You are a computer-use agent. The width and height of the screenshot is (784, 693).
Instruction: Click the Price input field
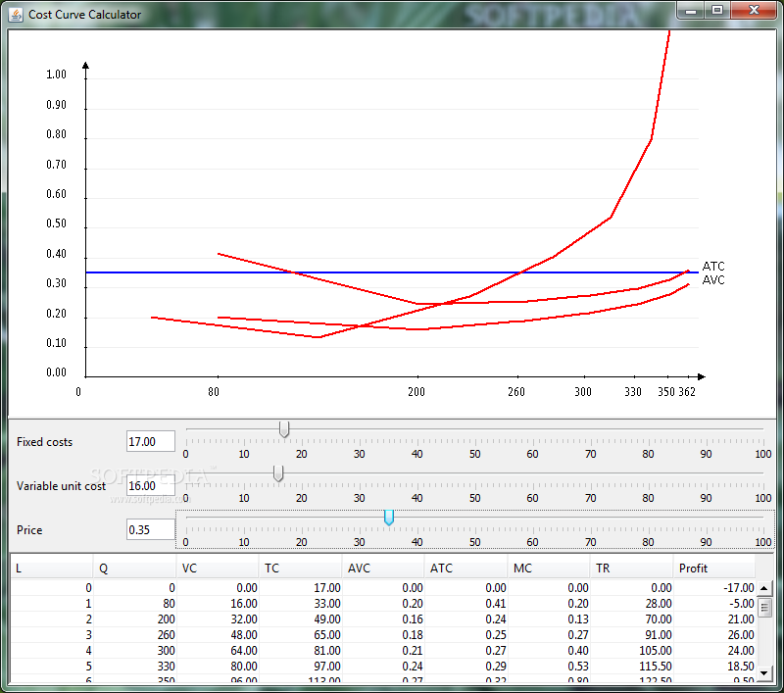(x=151, y=529)
